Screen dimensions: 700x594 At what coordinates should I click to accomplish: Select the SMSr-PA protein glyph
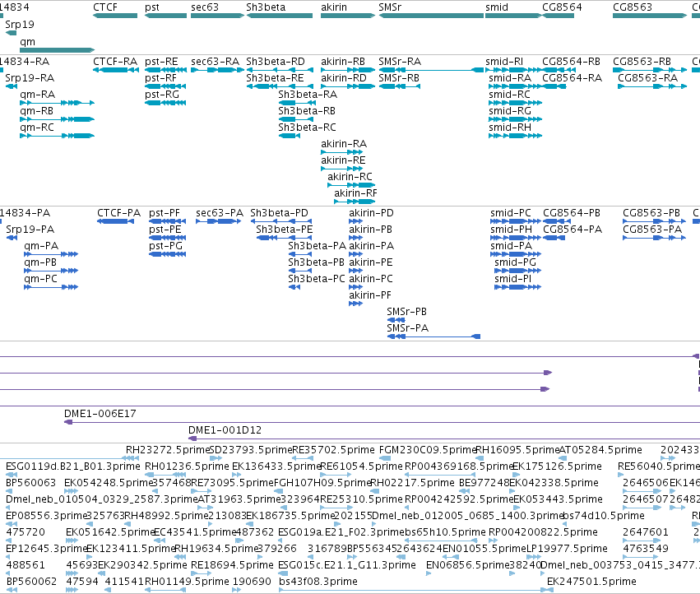click(x=434, y=336)
